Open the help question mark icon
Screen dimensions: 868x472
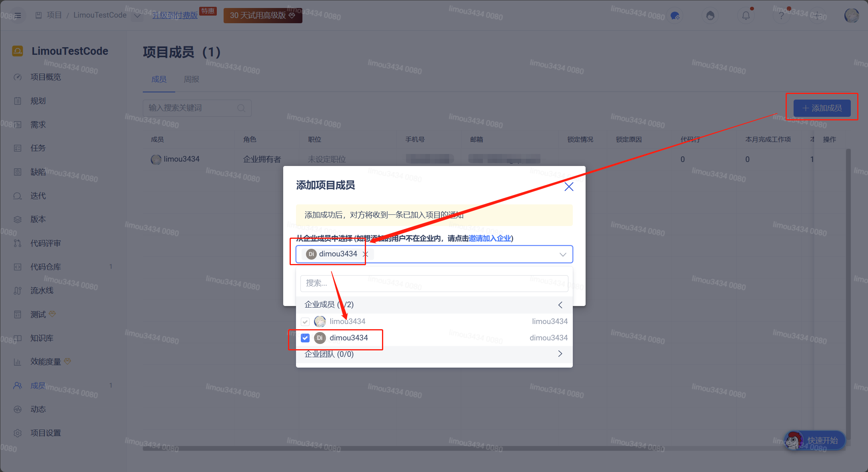781,16
